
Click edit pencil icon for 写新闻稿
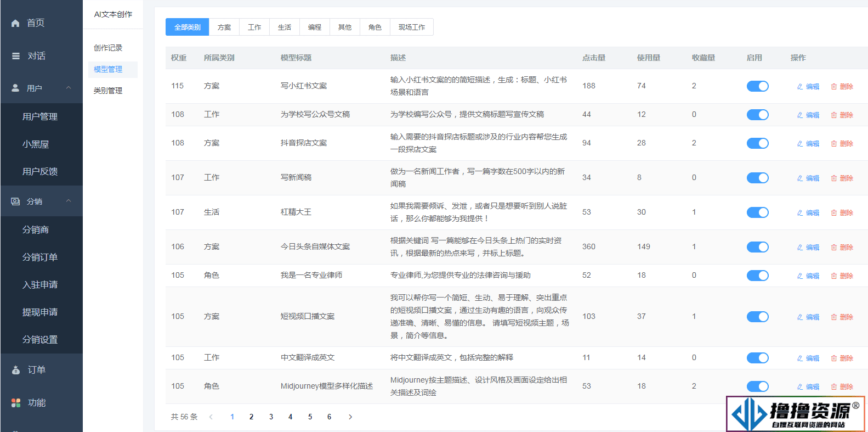800,178
